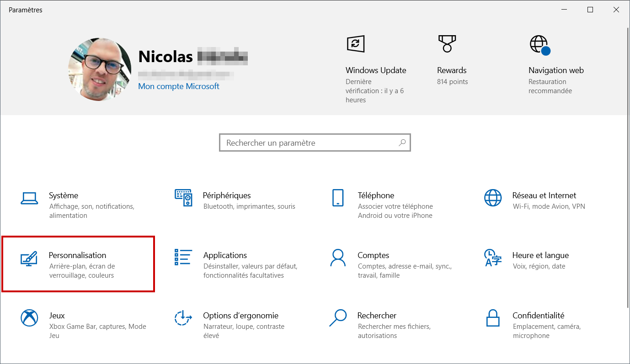Image resolution: width=630 pixels, height=364 pixels.
Task: Open the Jeux Xbox icon
Action: (29, 317)
